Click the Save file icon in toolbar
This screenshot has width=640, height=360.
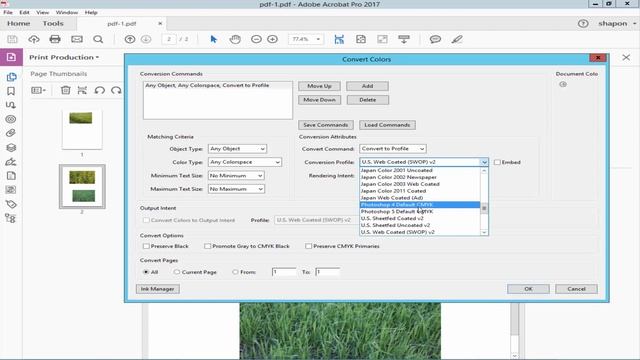[12, 39]
